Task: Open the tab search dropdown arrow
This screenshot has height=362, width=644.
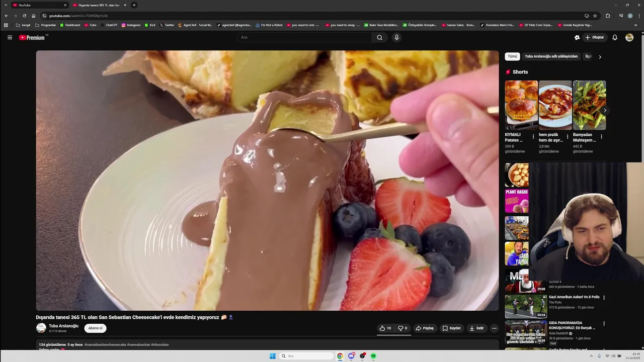Action: click(x=6, y=5)
